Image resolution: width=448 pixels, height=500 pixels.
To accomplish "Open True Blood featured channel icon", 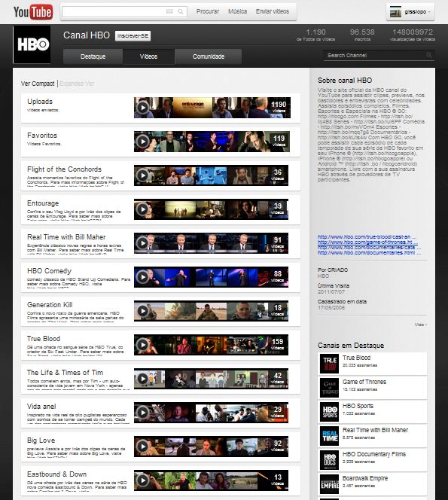I will [329, 364].
